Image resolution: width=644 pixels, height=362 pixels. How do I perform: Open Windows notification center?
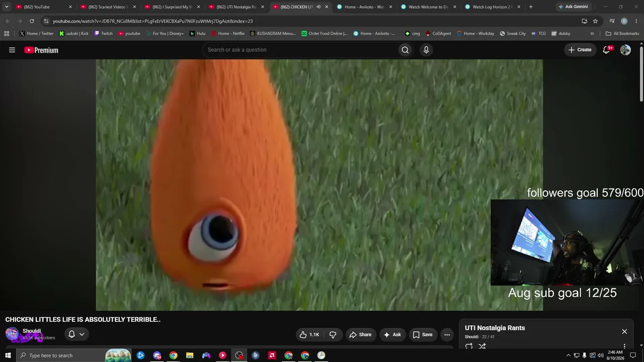633,355
